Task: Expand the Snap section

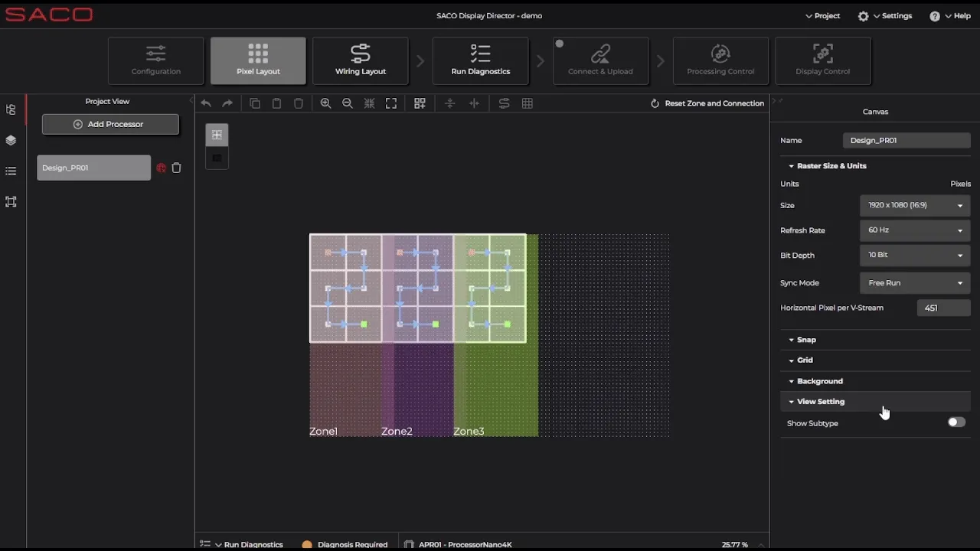Action: 806,340
